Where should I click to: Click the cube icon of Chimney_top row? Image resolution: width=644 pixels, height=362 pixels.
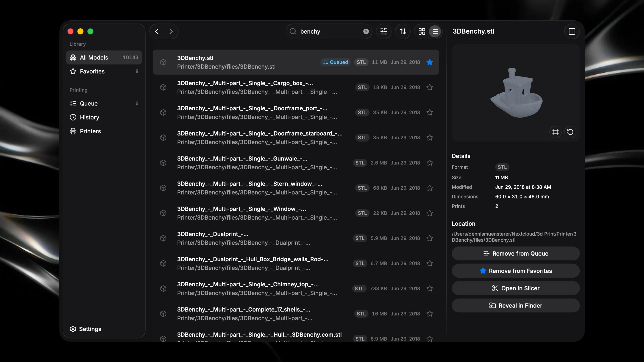[x=163, y=289]
